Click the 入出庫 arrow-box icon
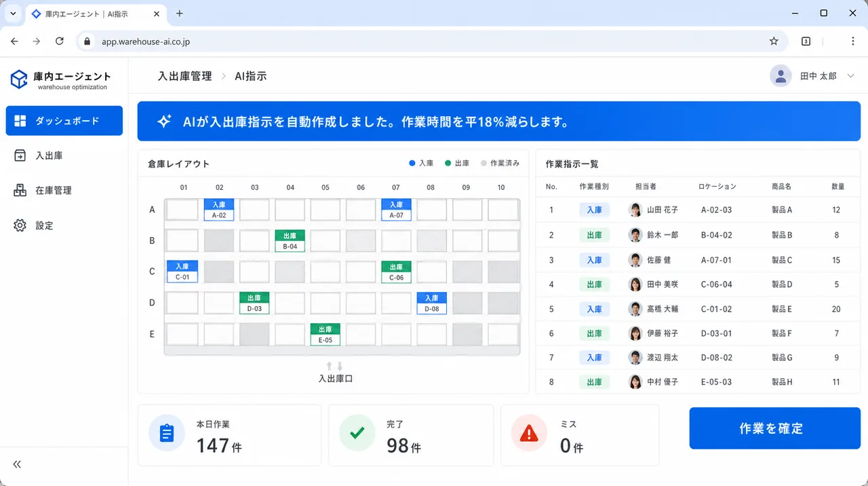The image size is (868, 486). (x=20, y=155)
